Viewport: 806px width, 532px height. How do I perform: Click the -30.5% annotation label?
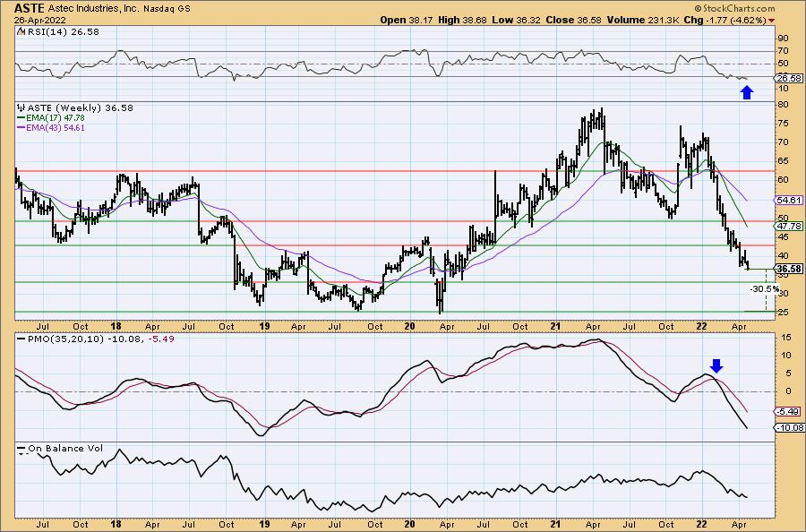pos(764,289)
